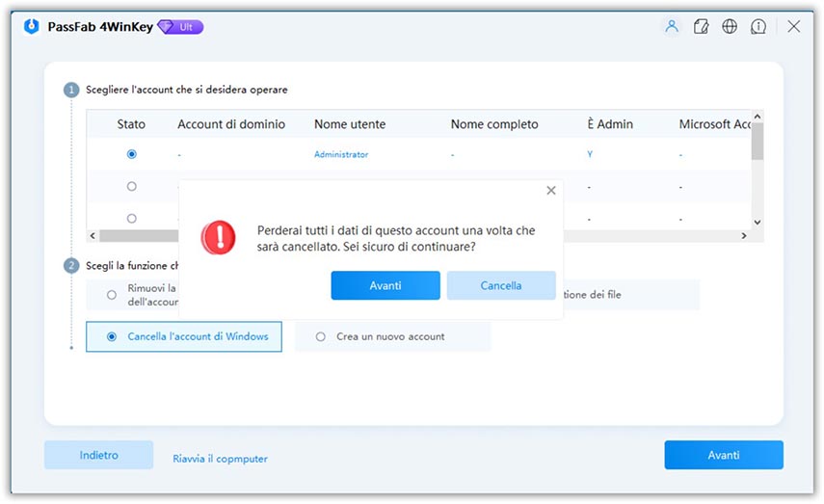The image size is (824, 504).
Task: Click the È Admin column header
Action: pyautogui.click(x=609, y=124)
